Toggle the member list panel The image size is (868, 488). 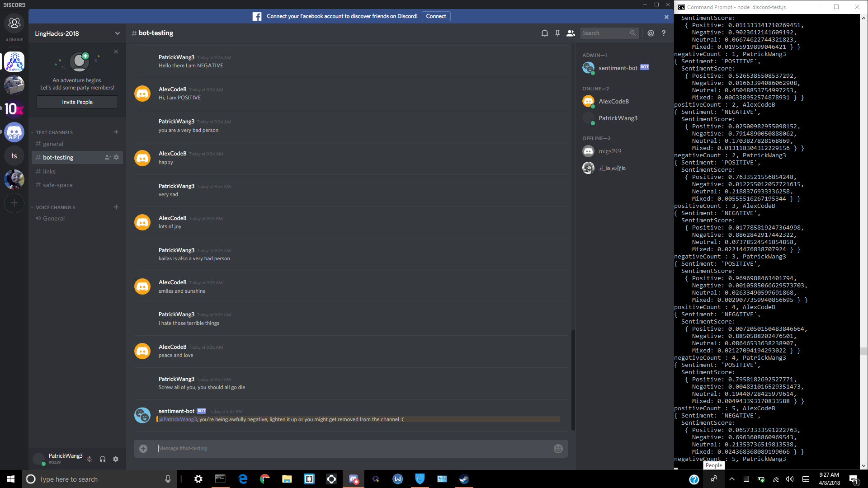pos(571,33)
